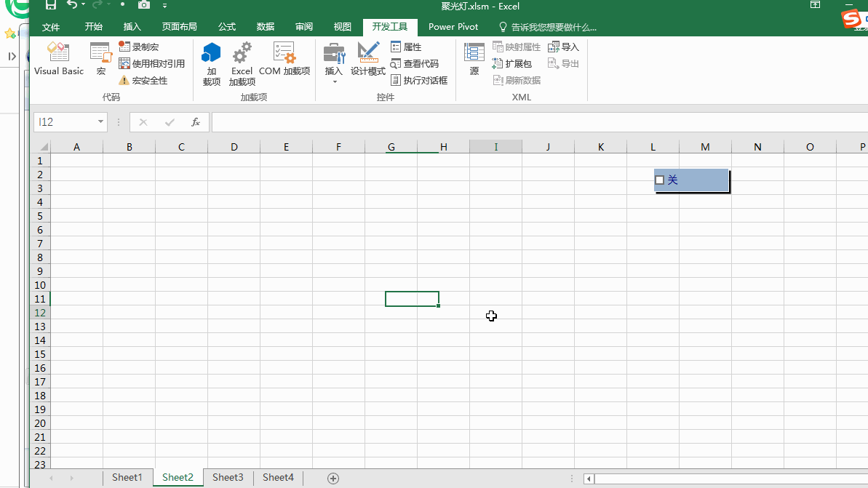
Task: Click the Name Box showing I12
Action: click(x=65, y=121)
